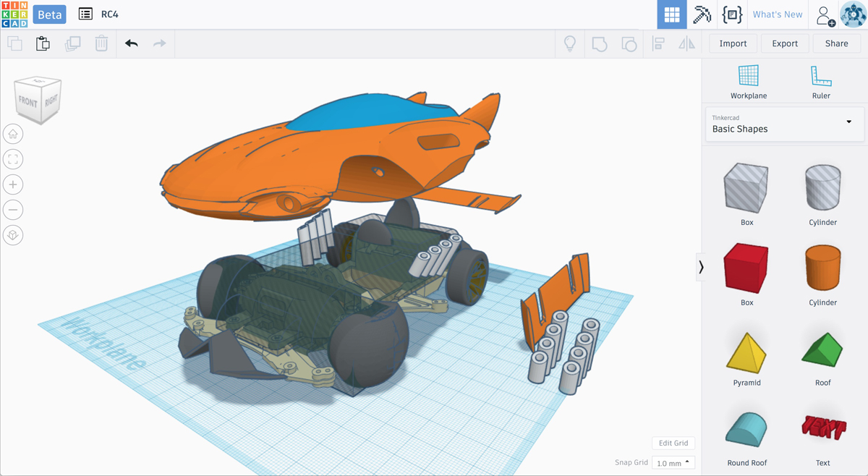The image size is (868, 476).
Task: Switch to 3D design grid view
Action: pyautogui.click(x=672, y=14)
